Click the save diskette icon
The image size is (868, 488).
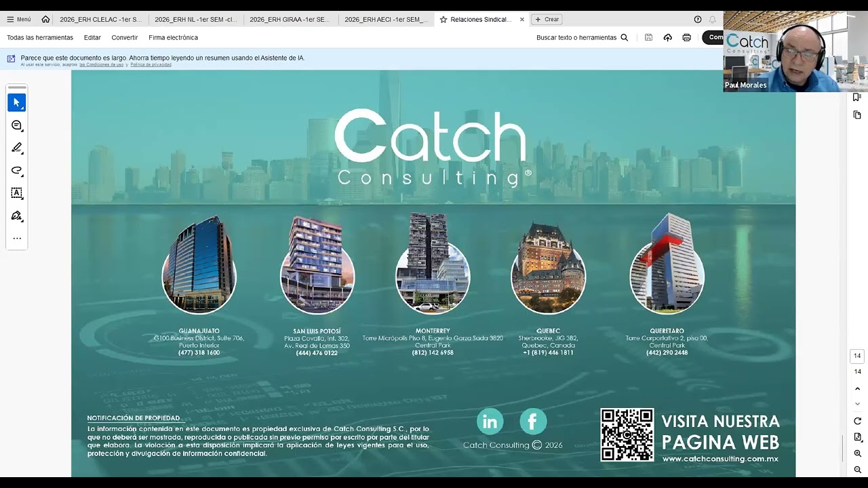648,38
